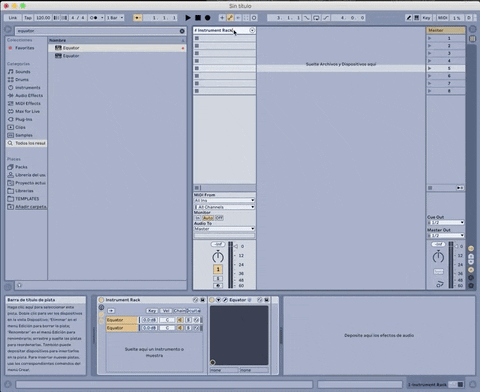Clear the equator search field
Viewport: 480px width, 392px height.
182,31
